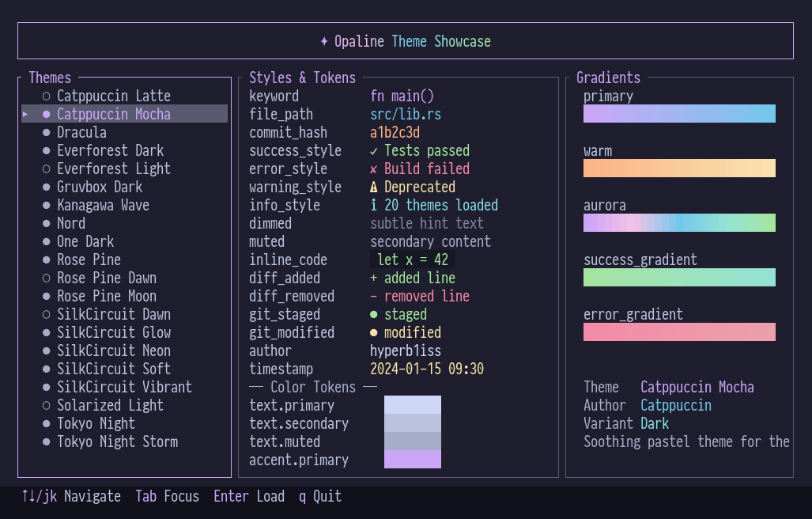Click the selection arrow beside Catppuccin Mocha
This screenshot has width=812, height=519.
25,114
